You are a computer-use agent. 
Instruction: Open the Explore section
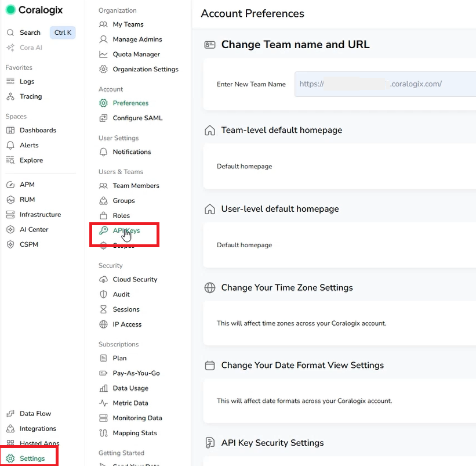(31, 160)
